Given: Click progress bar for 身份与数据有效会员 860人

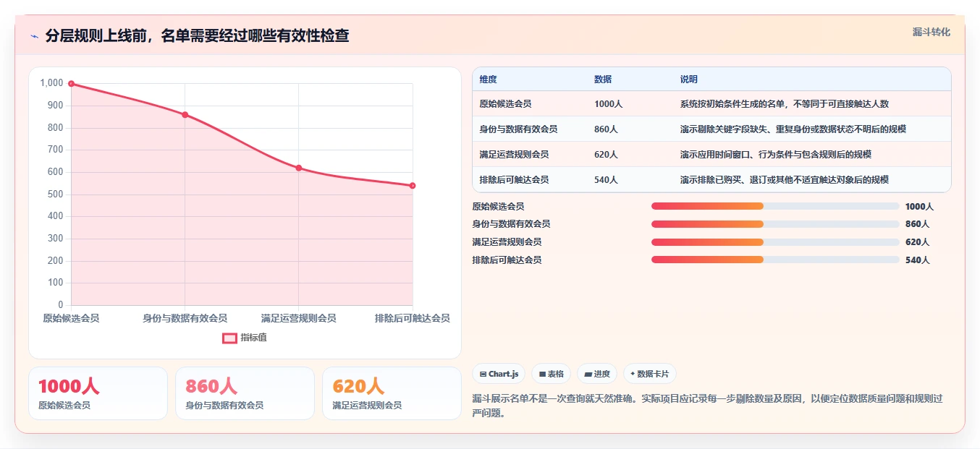Looking at the screenshot, I should pyautogui.click(x=775, y=224).
